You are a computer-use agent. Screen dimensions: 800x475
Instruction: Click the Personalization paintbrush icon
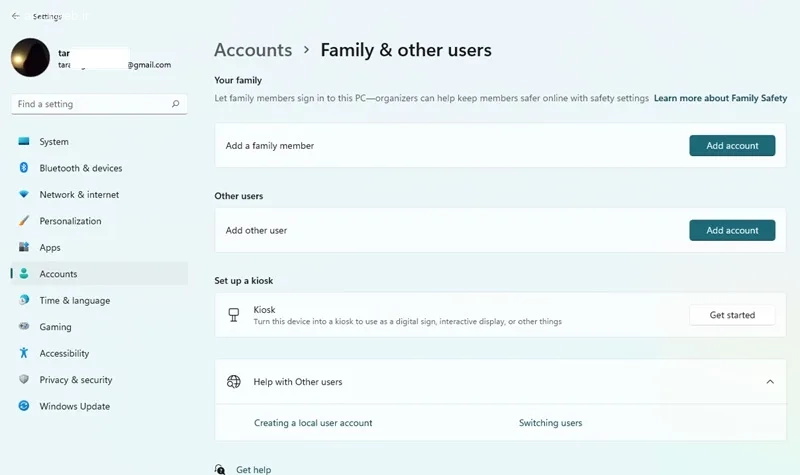(x=24, y=221)
